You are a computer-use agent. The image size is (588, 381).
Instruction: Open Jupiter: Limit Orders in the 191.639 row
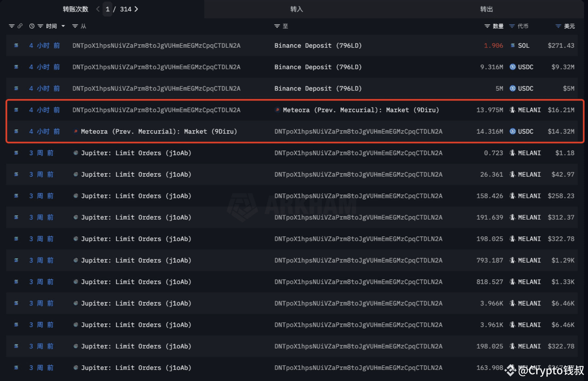136,217
